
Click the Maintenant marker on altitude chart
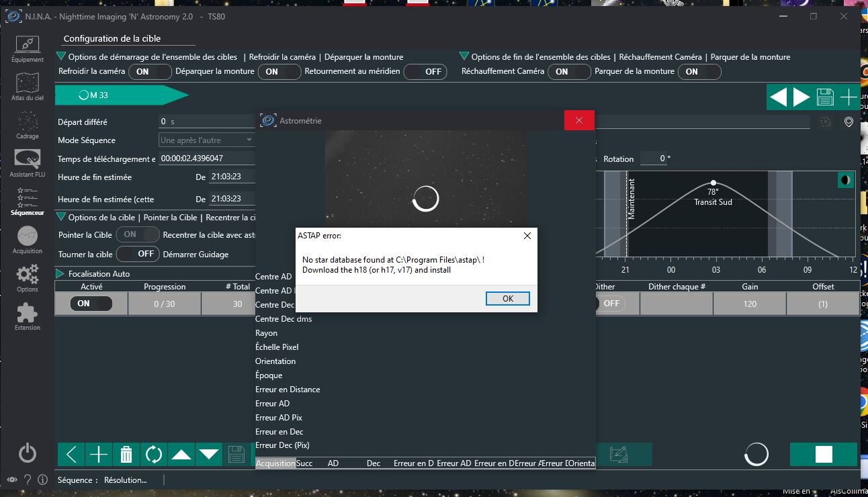[630, 198]
